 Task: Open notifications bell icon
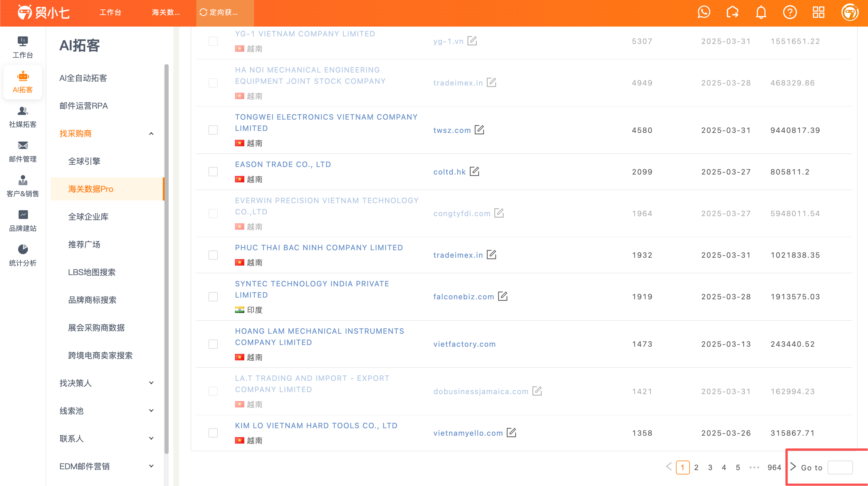pyautogui.click(x=761, y=12)
